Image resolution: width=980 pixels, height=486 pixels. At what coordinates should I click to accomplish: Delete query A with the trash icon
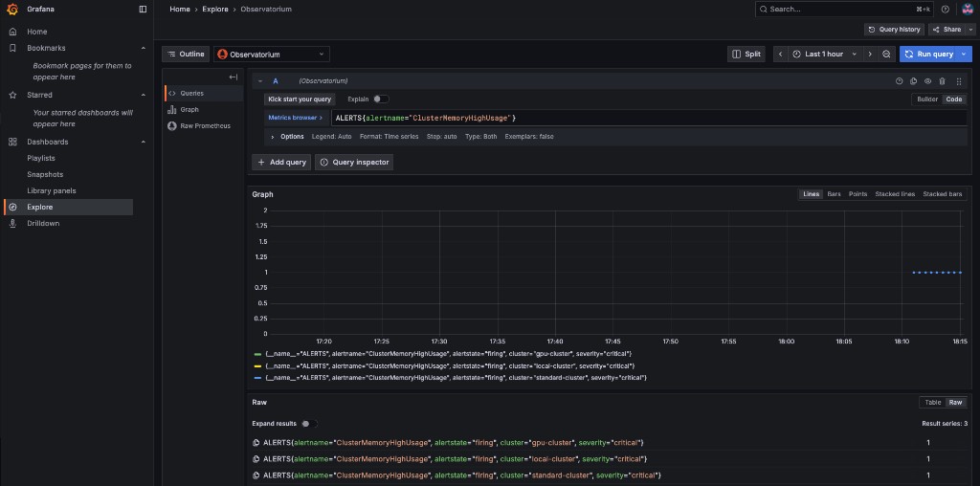pos(942,81)
